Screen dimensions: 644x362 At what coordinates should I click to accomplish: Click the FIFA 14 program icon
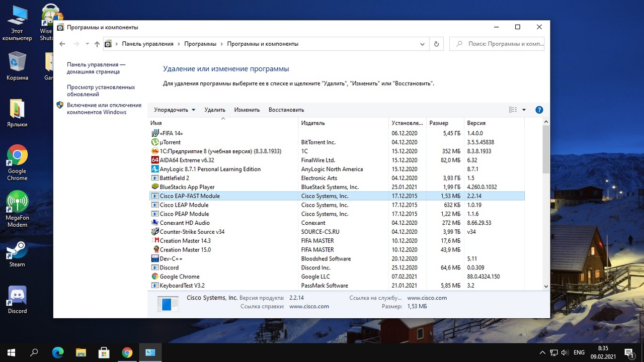click(x=155, y=133)
